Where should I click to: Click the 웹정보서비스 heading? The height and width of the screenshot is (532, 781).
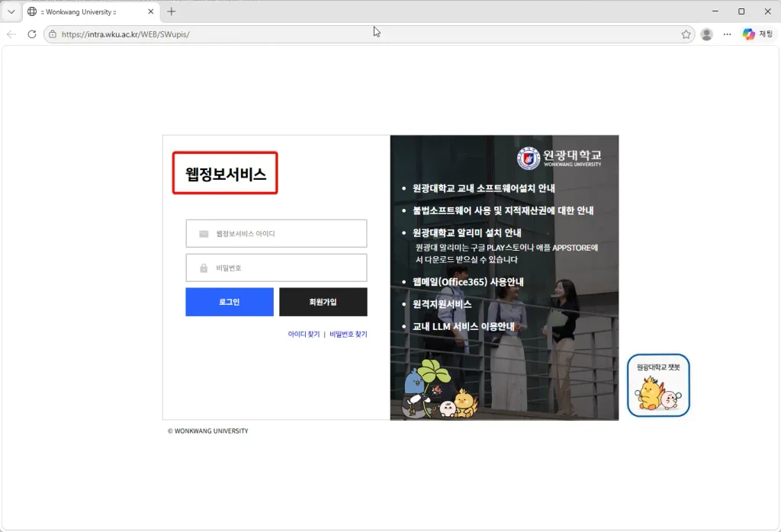click(x=226, y=174)
